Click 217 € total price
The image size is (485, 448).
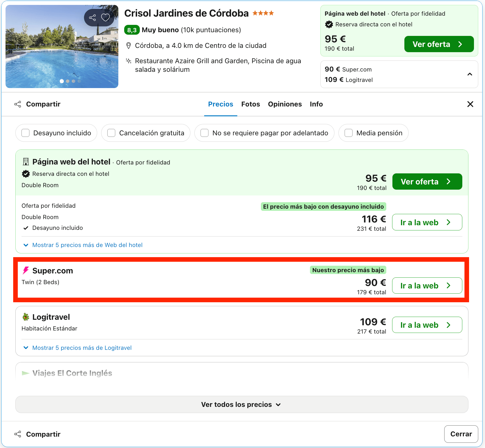click(372, 331)
